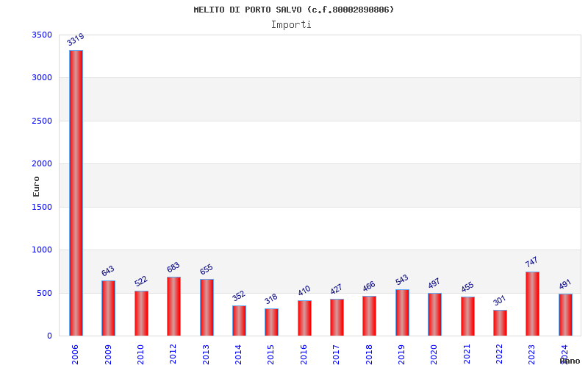Click the red bar for year 2018

[x=370, y=316]
